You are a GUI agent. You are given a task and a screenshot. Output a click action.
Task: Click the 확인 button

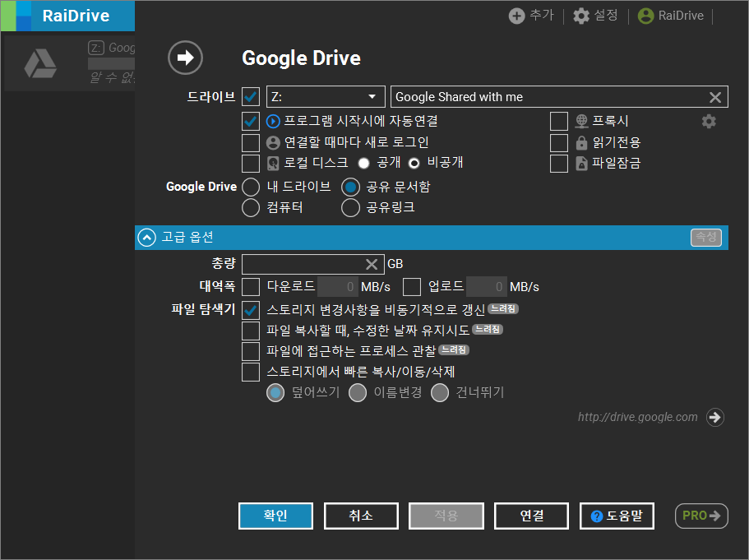coord(275,516)
